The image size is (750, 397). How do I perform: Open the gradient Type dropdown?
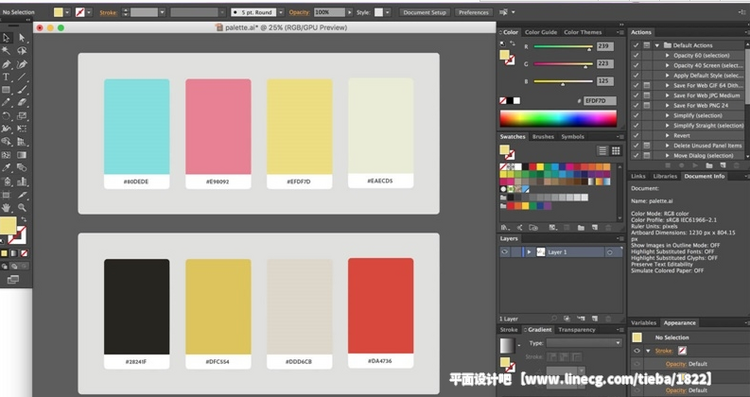coord(584,343)
